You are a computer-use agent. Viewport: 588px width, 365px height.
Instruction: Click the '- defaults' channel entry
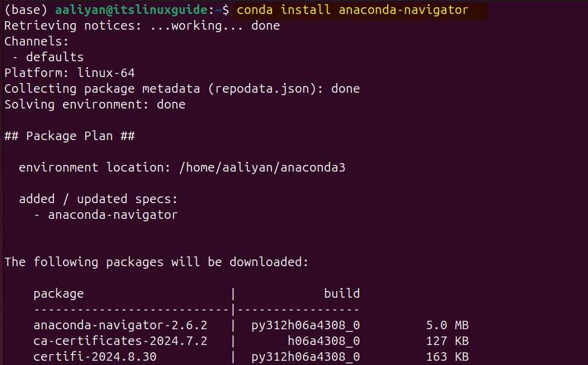tap(48, 57)
